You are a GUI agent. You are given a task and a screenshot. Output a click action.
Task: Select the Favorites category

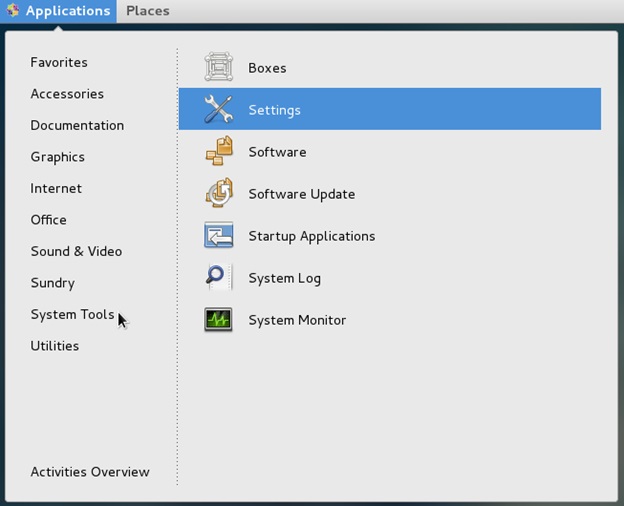tap(59, 62)
